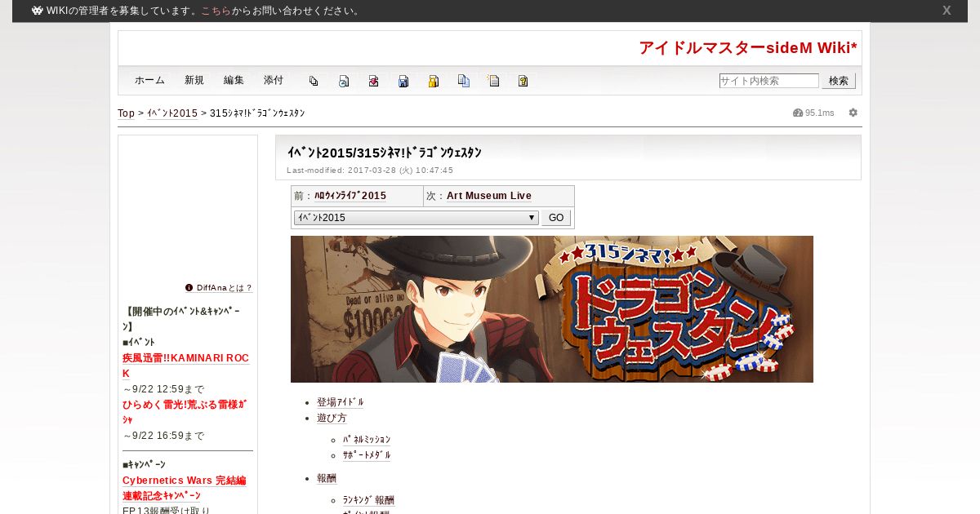Click the gear settings icon near load time
This screenshot has height=514, width=980.
tap(853, 113)
